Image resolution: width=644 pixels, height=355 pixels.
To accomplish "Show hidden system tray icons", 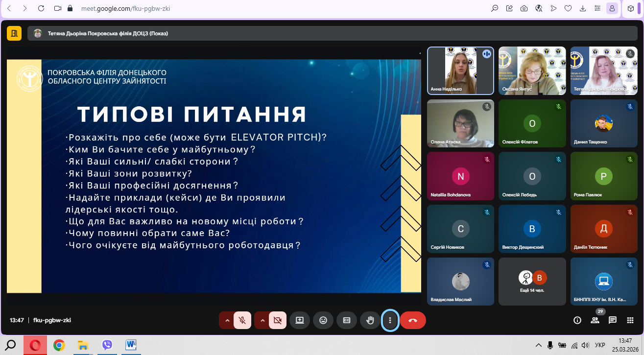I will coord(538,345).
